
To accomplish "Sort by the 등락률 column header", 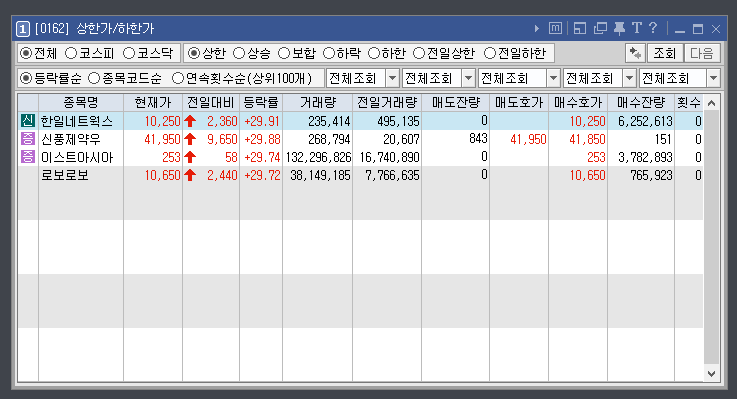I will pyautogui.click(x=261, y=102).
